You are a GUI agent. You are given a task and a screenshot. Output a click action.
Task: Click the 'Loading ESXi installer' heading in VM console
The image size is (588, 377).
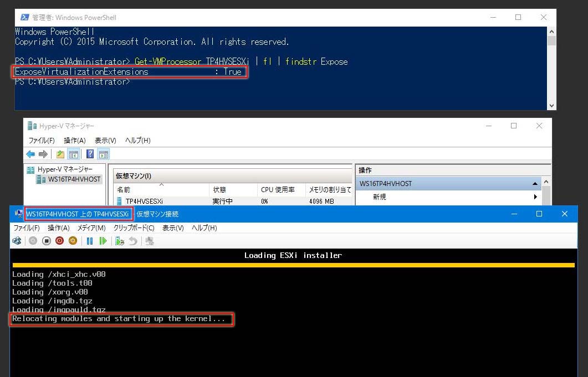point(293,255)
